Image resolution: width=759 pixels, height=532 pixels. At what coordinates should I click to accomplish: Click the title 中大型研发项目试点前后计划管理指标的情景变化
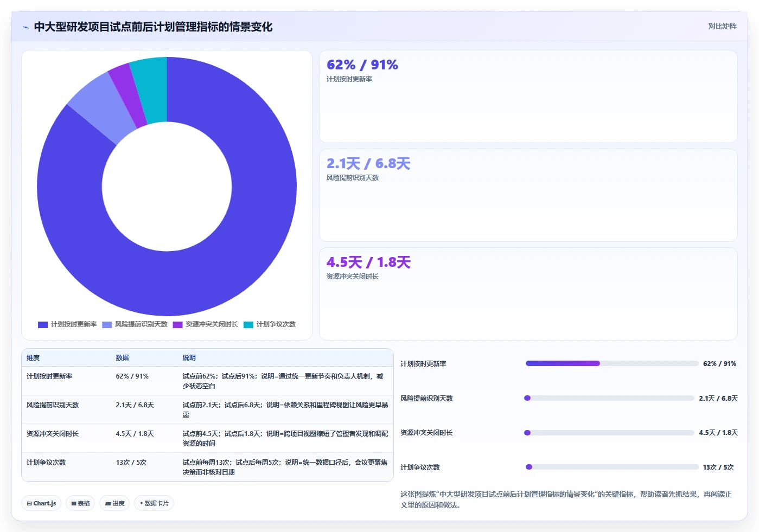point(153,27)
